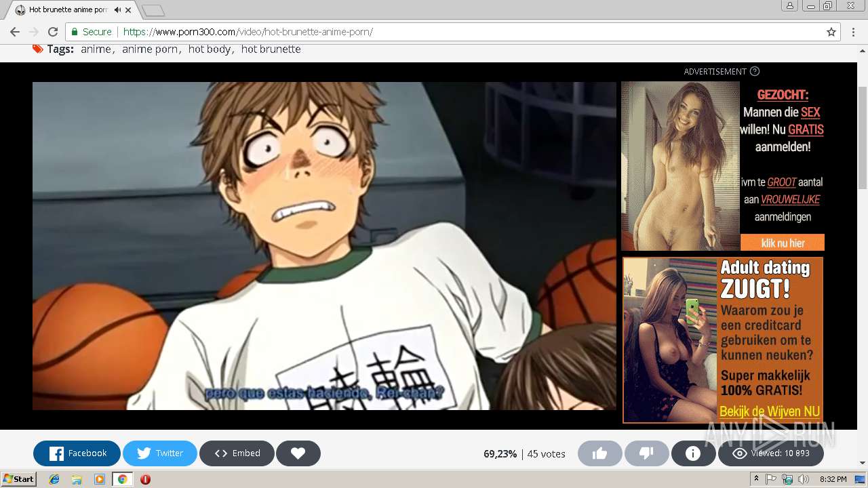This screenshot has height=488, width=868.
Task: Like the video with thumbs up
Action: 599,453
